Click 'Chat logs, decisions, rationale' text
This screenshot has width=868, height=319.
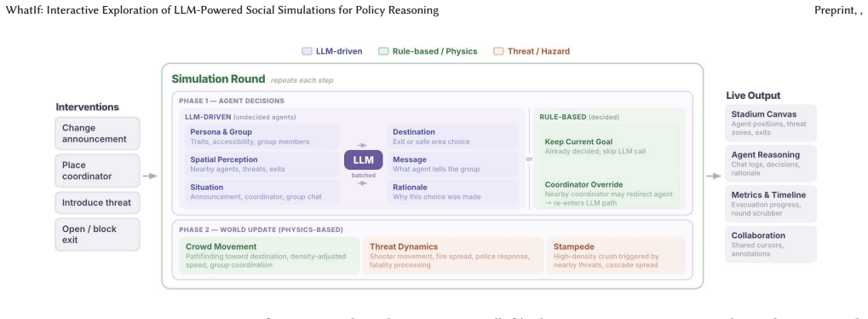tap(766, 169)
